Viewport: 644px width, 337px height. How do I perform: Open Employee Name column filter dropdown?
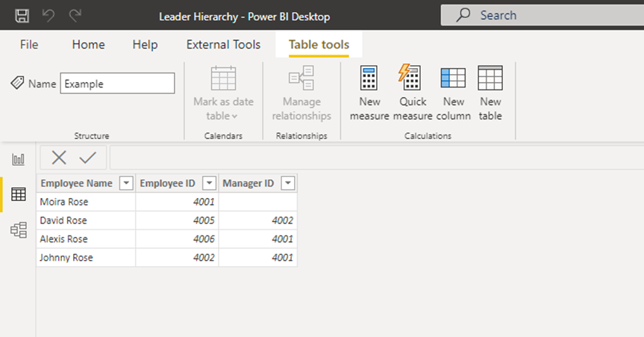click(126, 184)
